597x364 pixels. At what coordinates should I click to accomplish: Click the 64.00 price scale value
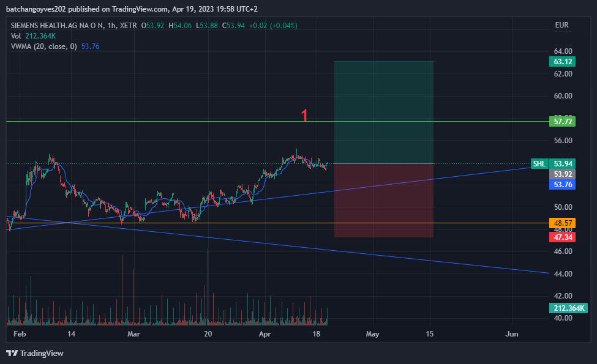click(x=563, y=51)
